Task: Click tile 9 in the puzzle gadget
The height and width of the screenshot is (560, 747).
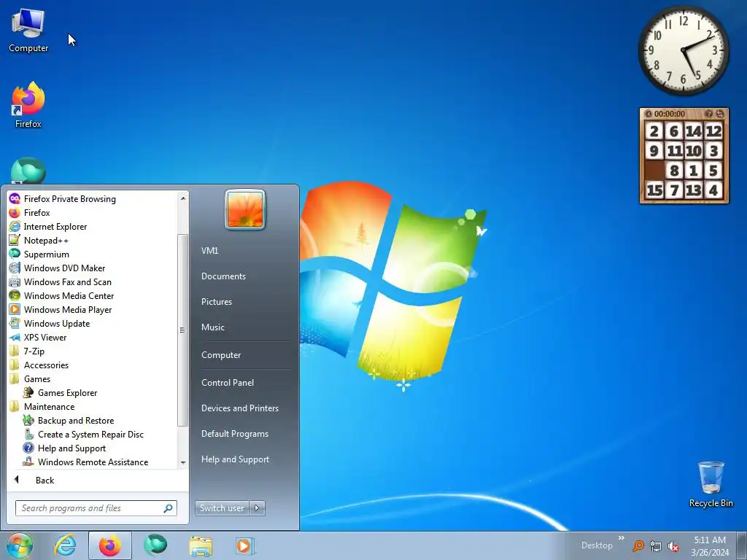Action: pyautogui.click(x=654, y=151)
